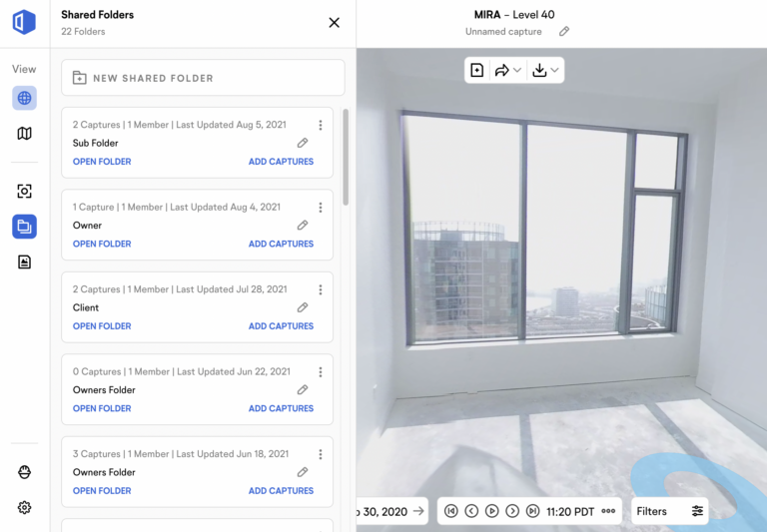Image resolution: width=767 pixels, height=532 pixels.
Task: Open the Filters panel
Action: [669, 511]
